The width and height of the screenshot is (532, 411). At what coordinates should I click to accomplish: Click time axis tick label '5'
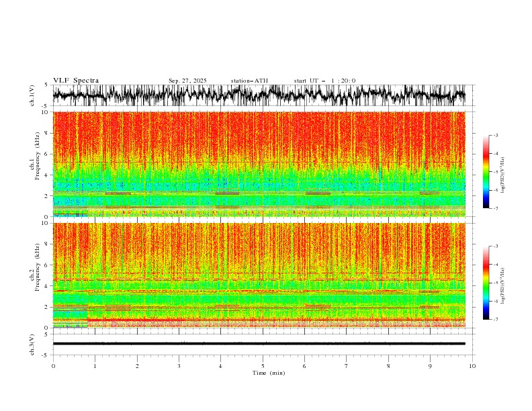point(263,366)
